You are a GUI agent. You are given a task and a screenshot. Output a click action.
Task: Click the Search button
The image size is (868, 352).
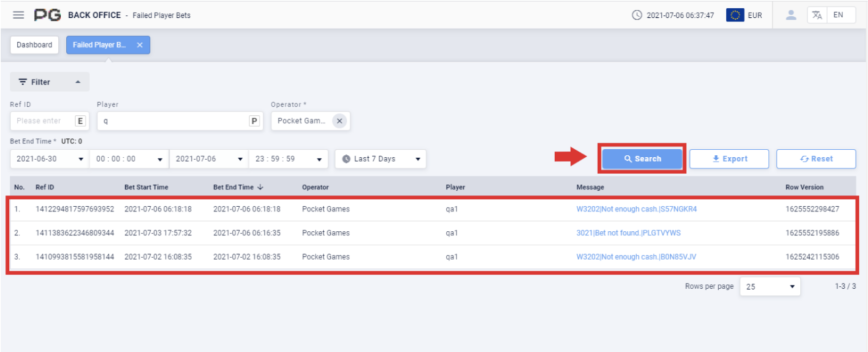click(642, 159)
